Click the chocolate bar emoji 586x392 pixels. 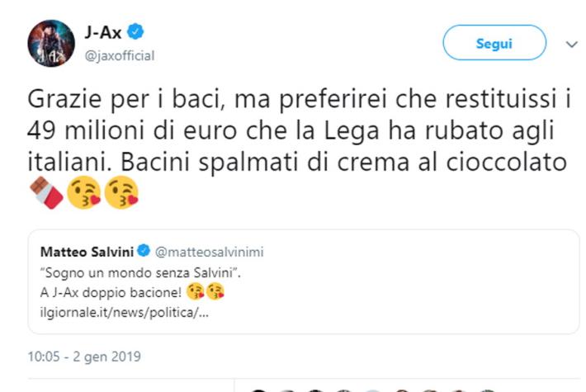point(47,193)
